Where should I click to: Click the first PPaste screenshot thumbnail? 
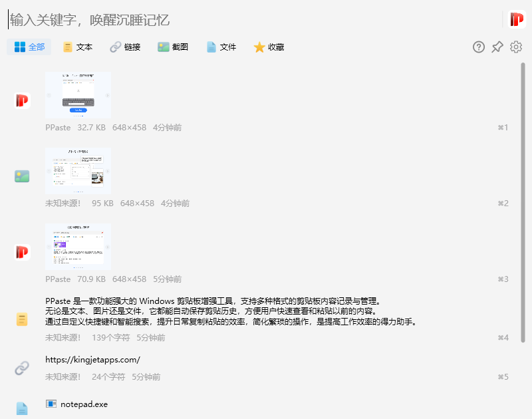pyautogui.click(x=77, y=94)
